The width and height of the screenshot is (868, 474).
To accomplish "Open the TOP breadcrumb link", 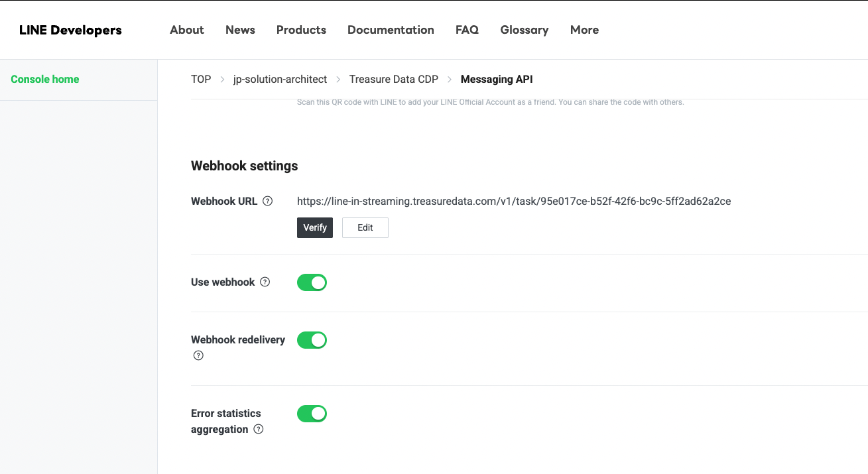I will (x=201, y=79).
